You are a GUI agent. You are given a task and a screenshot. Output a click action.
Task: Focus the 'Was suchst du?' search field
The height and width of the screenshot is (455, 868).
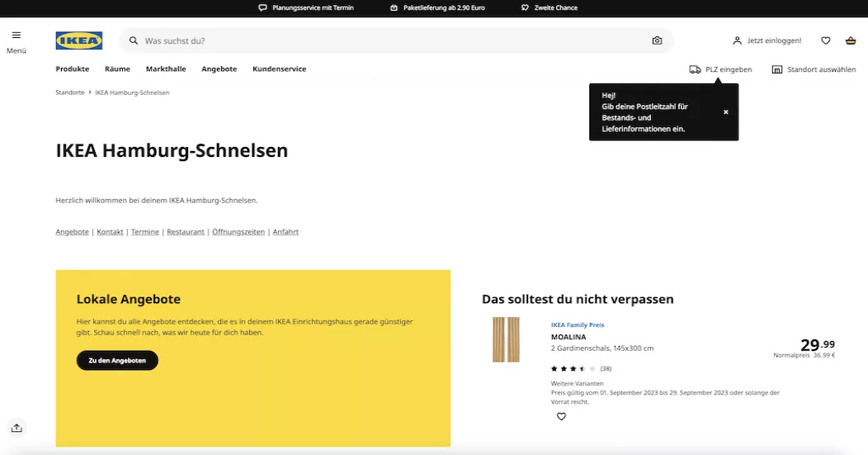(396, 40)
